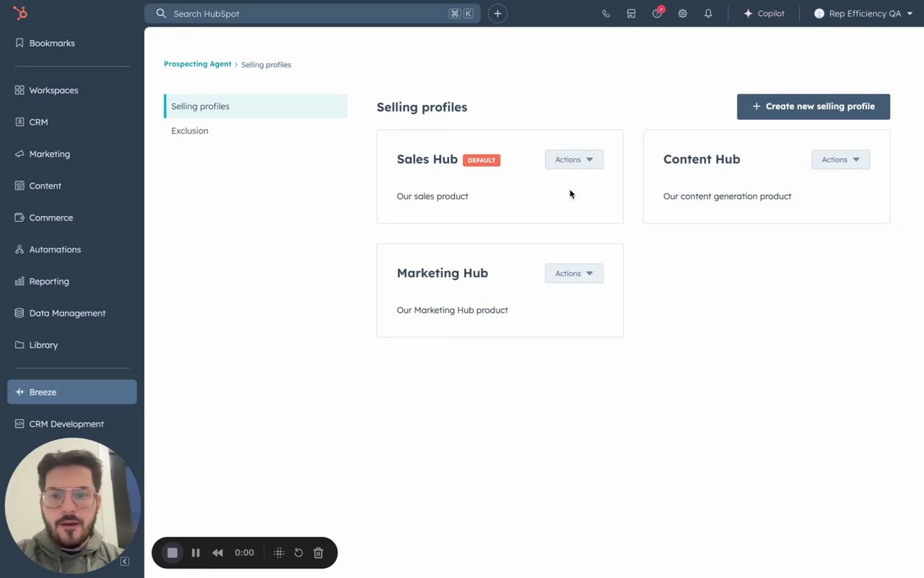Click the Marketing Hub profile title
924x578 pixels.
[x=443, y=273]
